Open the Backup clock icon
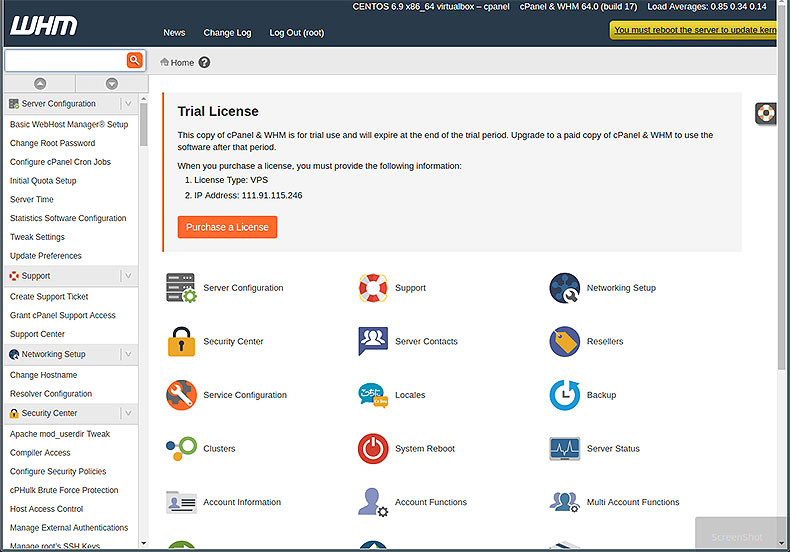 click(565, 395)
